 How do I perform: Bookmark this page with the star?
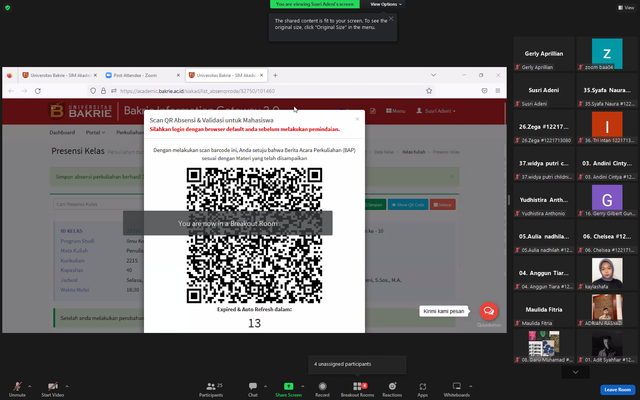pos(429,91)
